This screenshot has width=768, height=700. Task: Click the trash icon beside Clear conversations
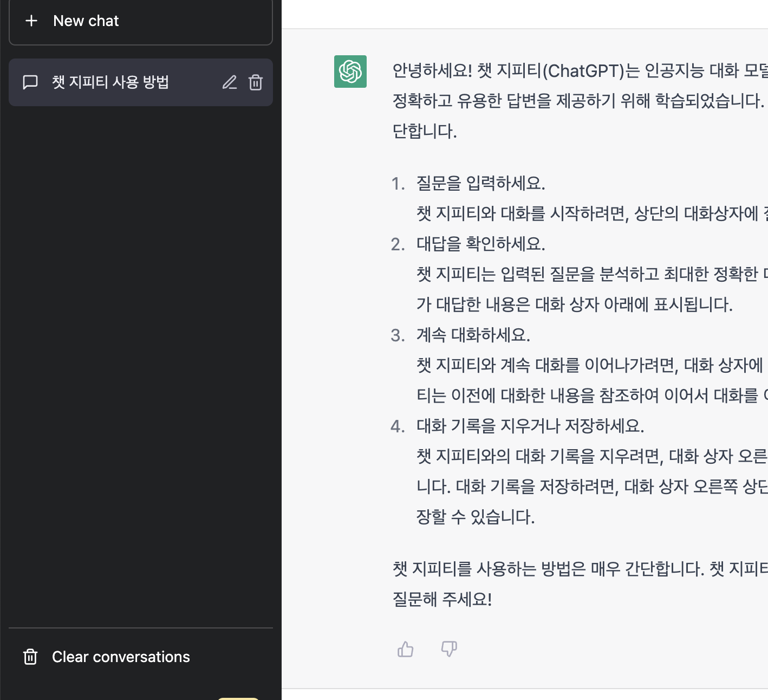30,657
